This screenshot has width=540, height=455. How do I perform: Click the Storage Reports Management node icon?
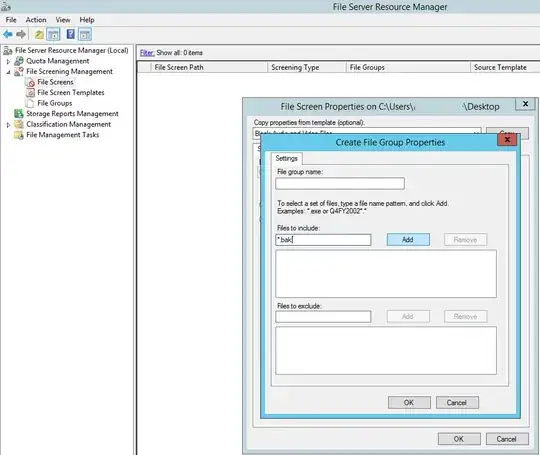coord(19,114)
